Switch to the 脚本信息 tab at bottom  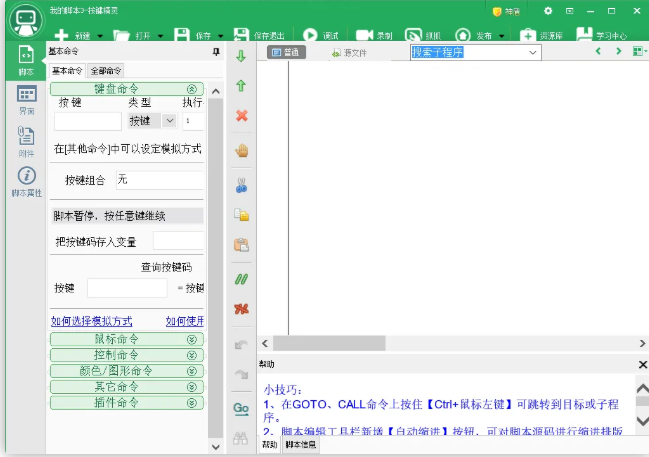(301, 444)
